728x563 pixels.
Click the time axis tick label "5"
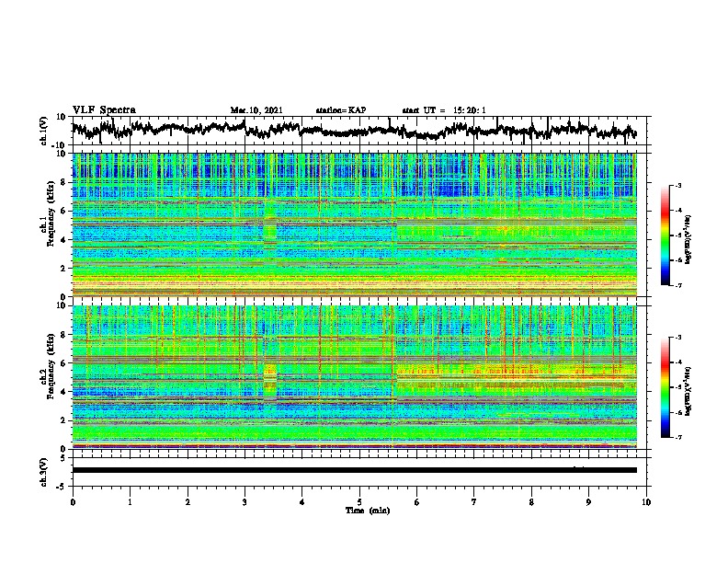[x=359, y=502]
